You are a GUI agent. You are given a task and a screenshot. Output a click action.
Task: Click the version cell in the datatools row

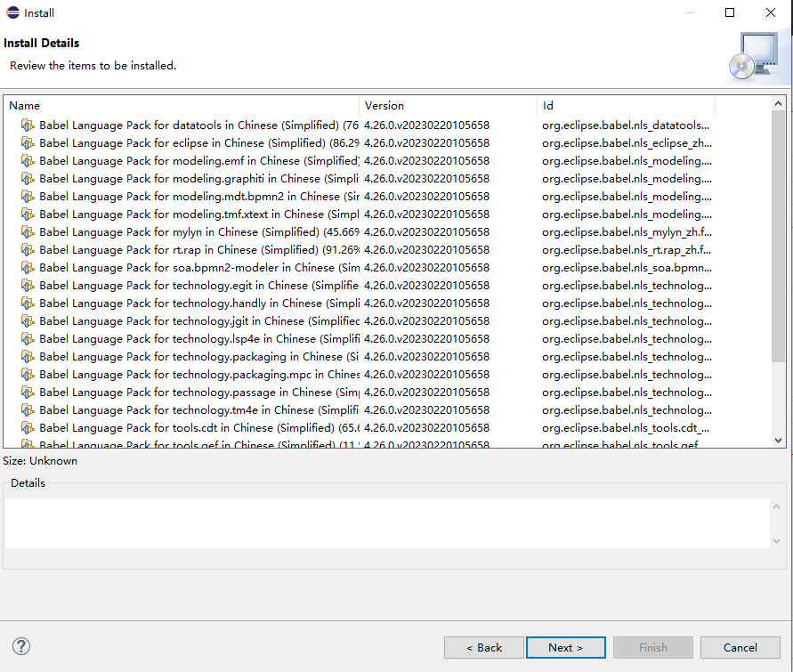pos(427,125)
